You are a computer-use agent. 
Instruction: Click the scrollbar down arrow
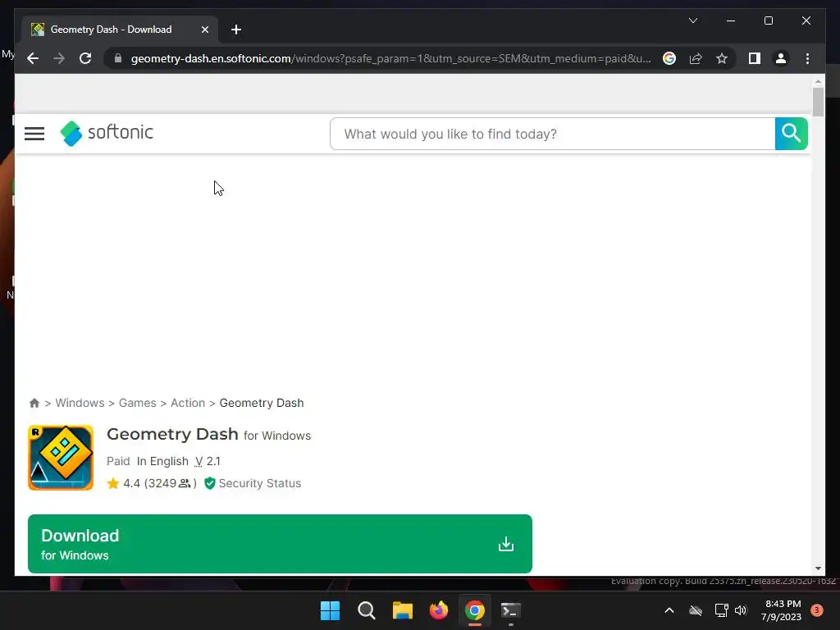coord(818,568)
